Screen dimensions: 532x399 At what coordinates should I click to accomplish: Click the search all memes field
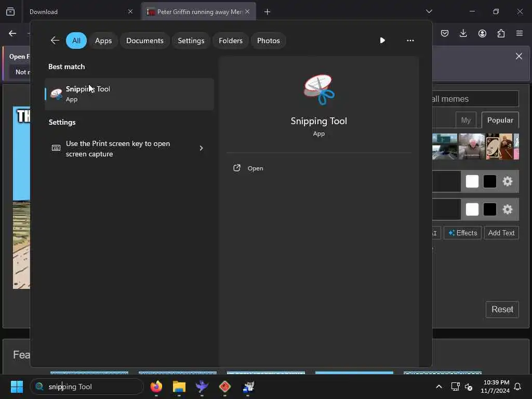pyautogui.click(x=475, y=99)
